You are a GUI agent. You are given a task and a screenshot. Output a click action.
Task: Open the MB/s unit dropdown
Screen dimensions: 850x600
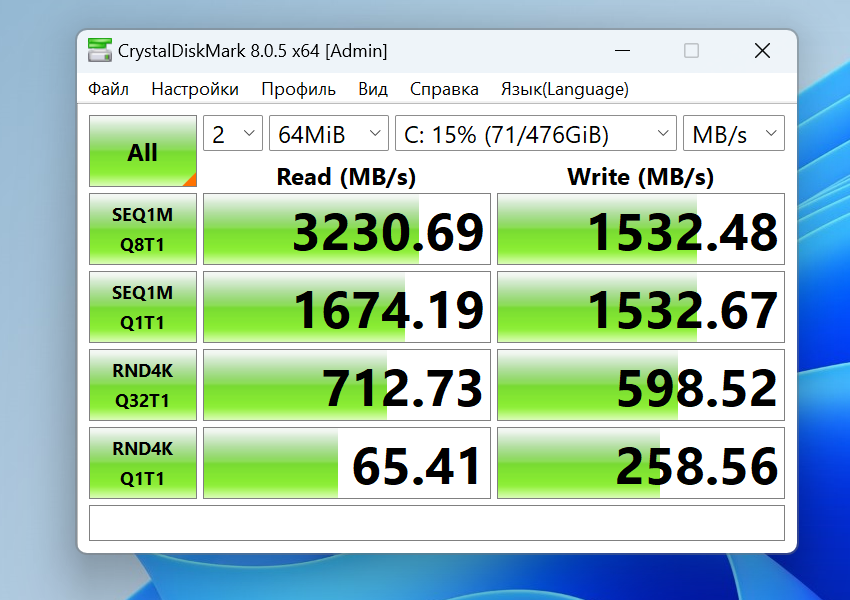[x=734, y=133]
